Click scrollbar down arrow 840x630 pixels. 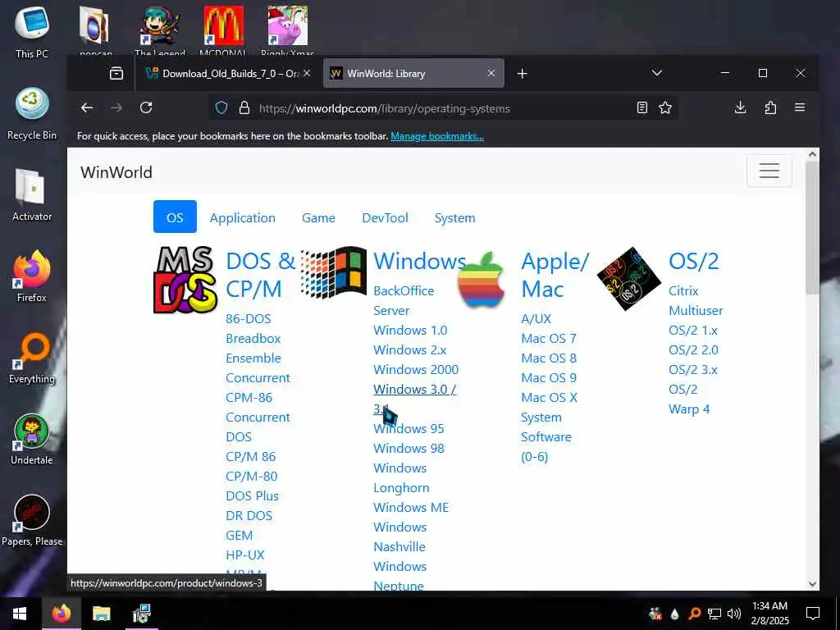coord(812,584)
